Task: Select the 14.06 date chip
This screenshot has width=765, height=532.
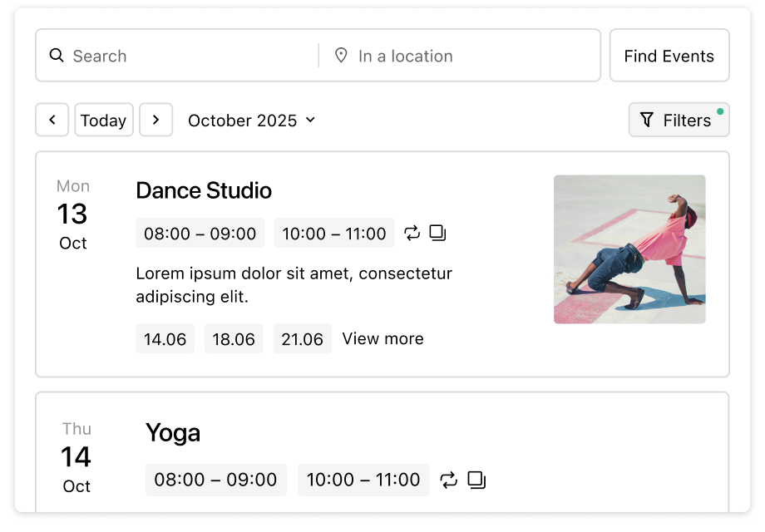Action: pyautogui.click(x=165, y=339)
